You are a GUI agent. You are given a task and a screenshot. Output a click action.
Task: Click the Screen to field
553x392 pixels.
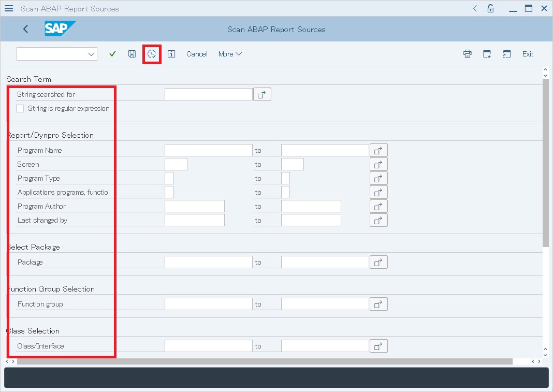(293, 165)
